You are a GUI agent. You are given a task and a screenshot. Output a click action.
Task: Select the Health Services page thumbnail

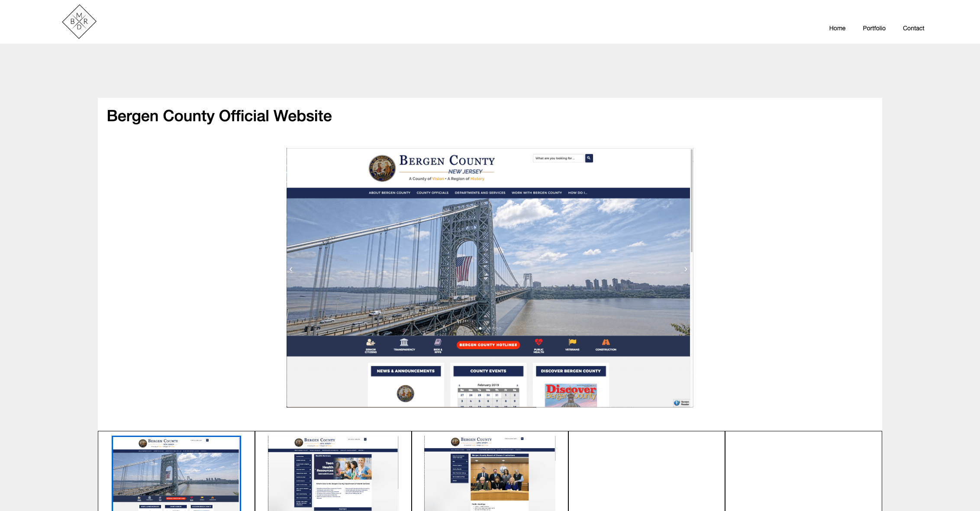pos(333,473)
